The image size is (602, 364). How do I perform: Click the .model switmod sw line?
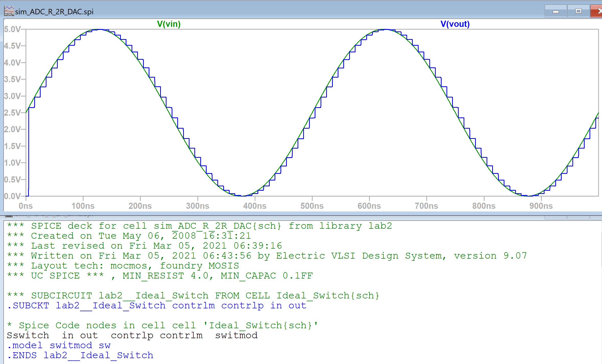click(x=59, y=345)
